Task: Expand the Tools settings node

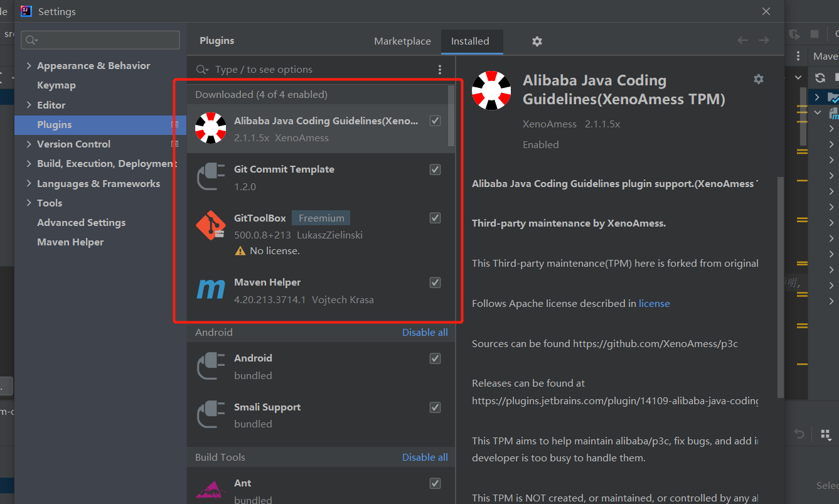Action: tap(29, 203)
